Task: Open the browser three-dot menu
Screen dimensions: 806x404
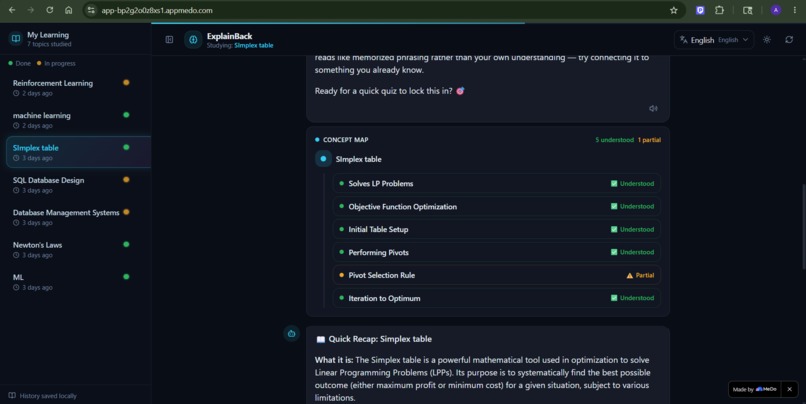Action: tap(795, 10)
